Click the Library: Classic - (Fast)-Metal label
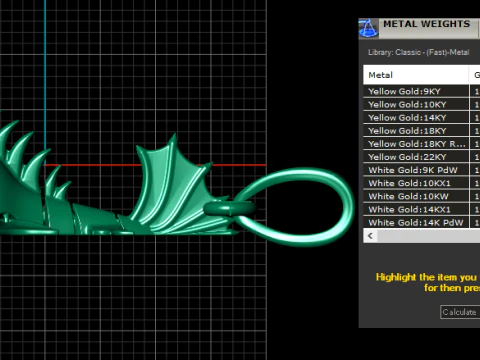The height and width of the screenshot is (360, 480). [418, 52]
